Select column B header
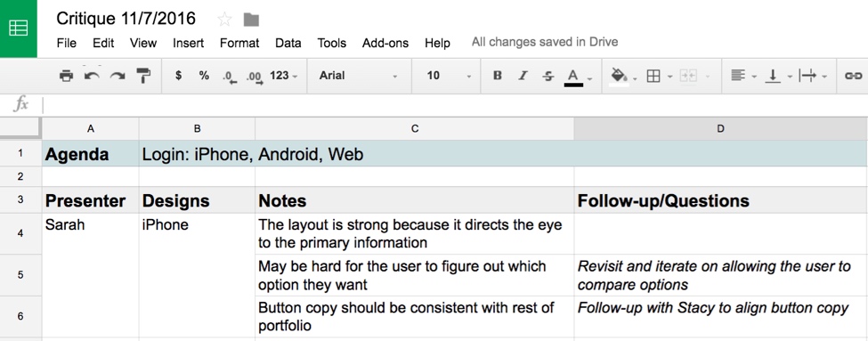This screenshot has height=341, width=868. click(x=197, y=129)
